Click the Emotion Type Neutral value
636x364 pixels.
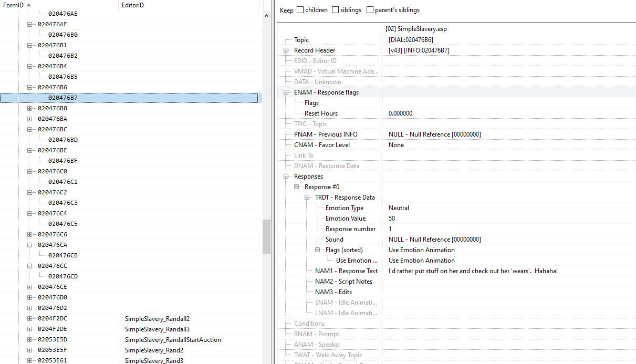pyautogui.click(x=399, y=208)
